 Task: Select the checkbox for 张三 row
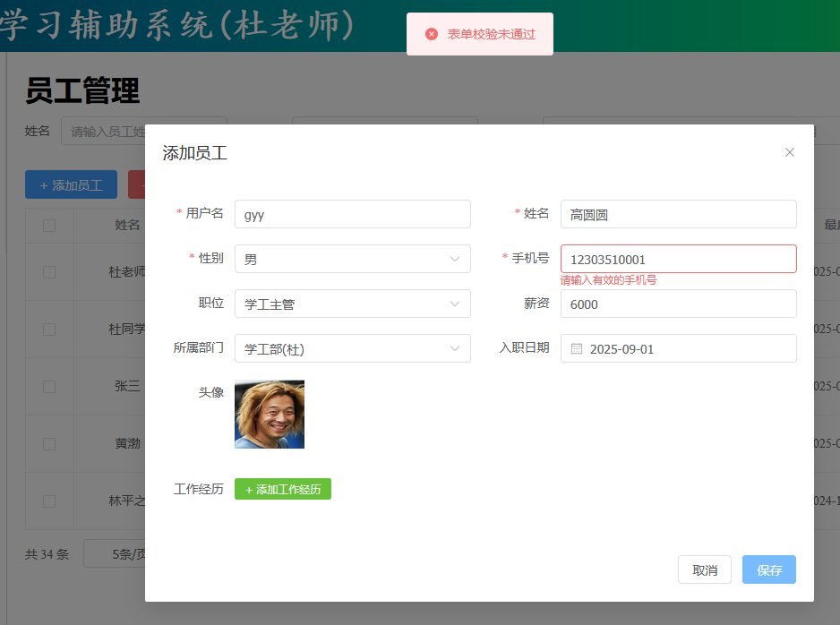[x=49, y=387]
